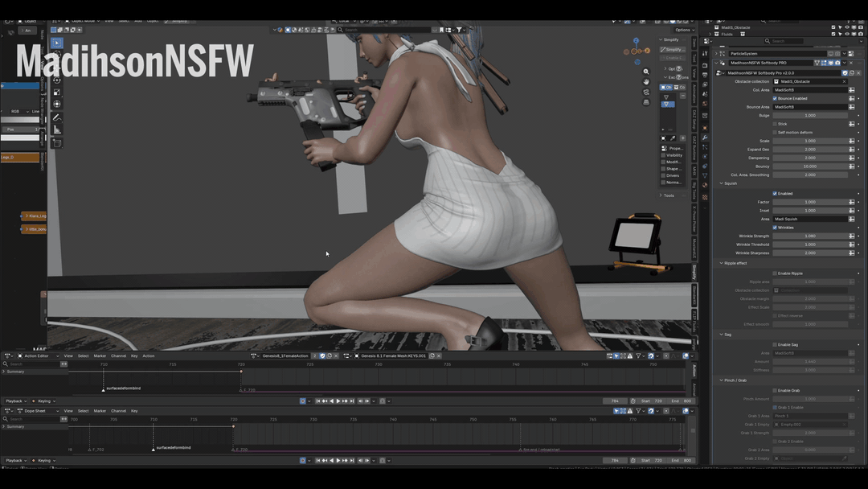Open the Action Editor mode dropdown
The height and width of the screenshot is (489, 868).
(39, 356)
